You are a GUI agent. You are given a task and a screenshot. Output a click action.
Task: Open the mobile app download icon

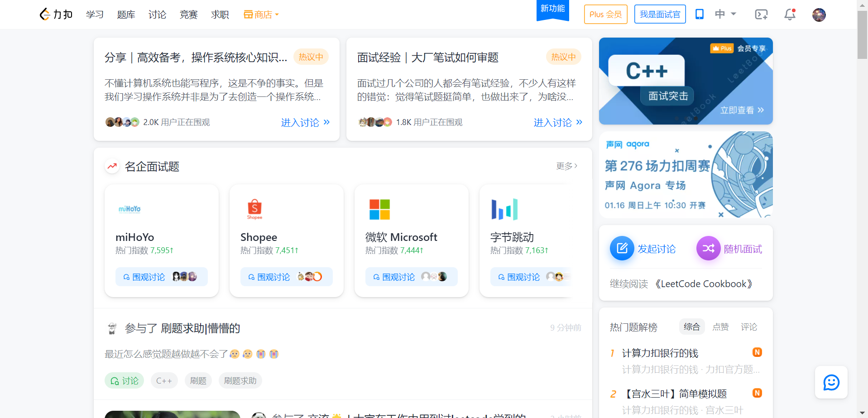tap(700, 14)
